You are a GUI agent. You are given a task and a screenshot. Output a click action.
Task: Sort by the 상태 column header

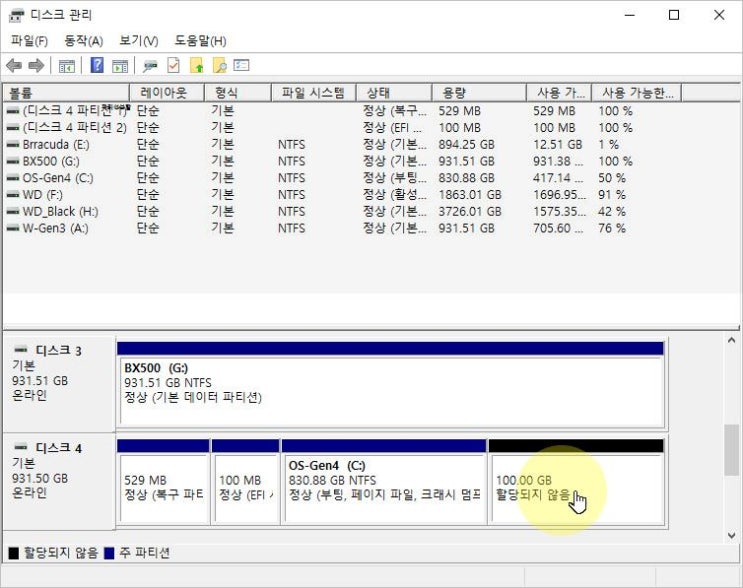tap(394, 93)
